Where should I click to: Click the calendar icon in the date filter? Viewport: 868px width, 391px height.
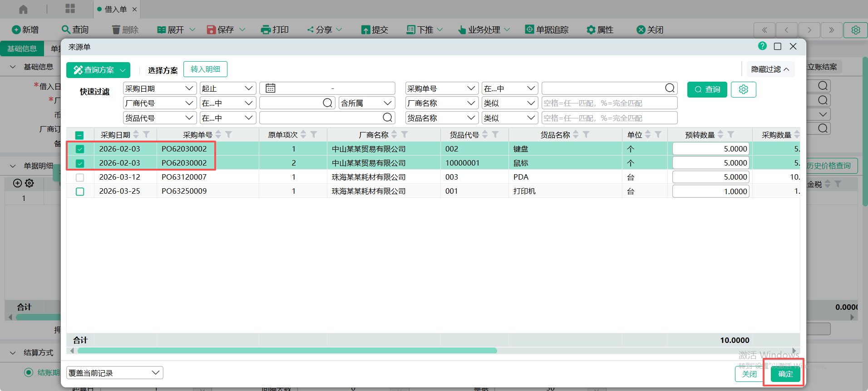pos(271,88)
